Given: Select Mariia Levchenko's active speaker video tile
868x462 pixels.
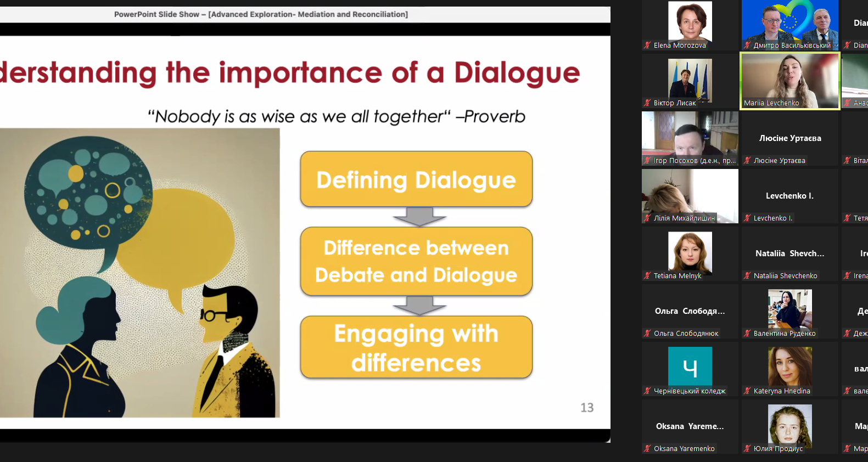Looking at the screenshot, I should click(x=789, y=80).
